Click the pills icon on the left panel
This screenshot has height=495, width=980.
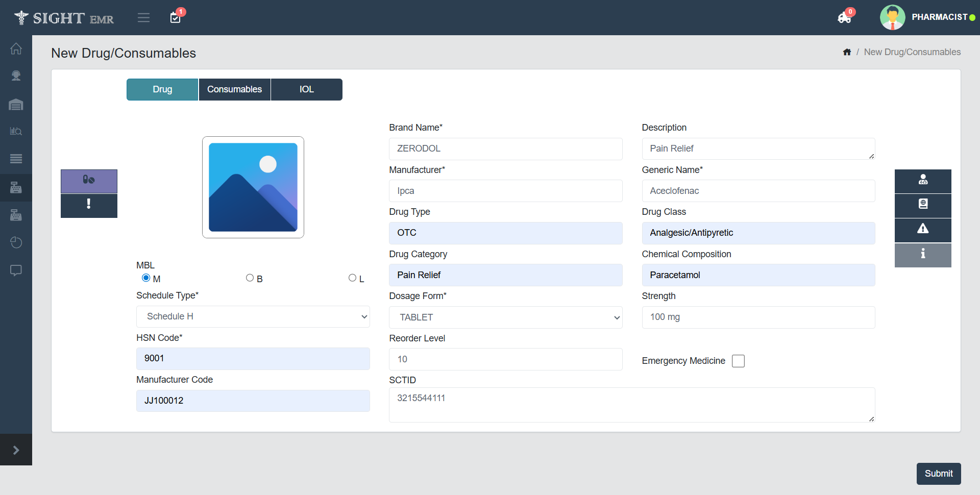tap(89, 180)
